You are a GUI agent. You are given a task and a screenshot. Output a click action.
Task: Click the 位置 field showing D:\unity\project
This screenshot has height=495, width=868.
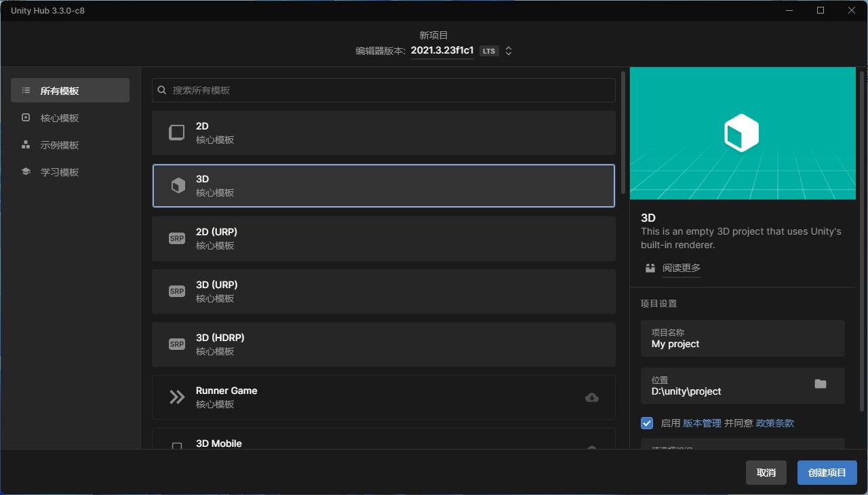click(743, 386)
